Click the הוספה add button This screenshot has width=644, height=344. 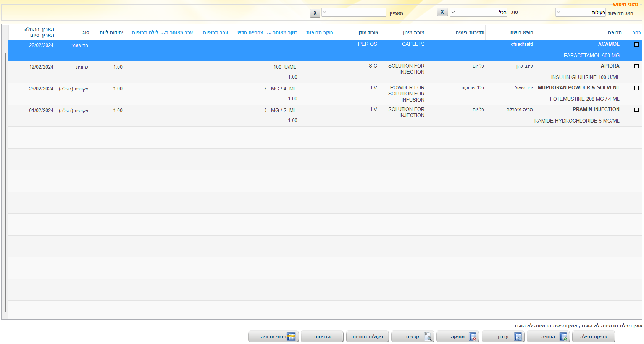548,337
